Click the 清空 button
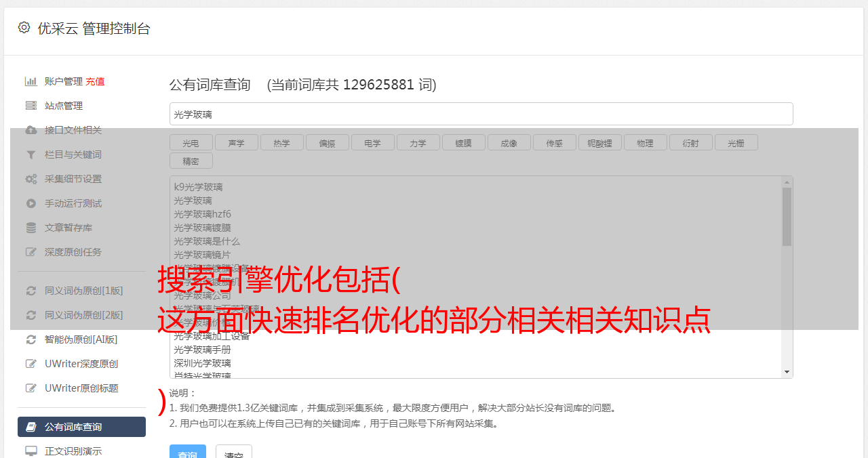 (234, 453)
